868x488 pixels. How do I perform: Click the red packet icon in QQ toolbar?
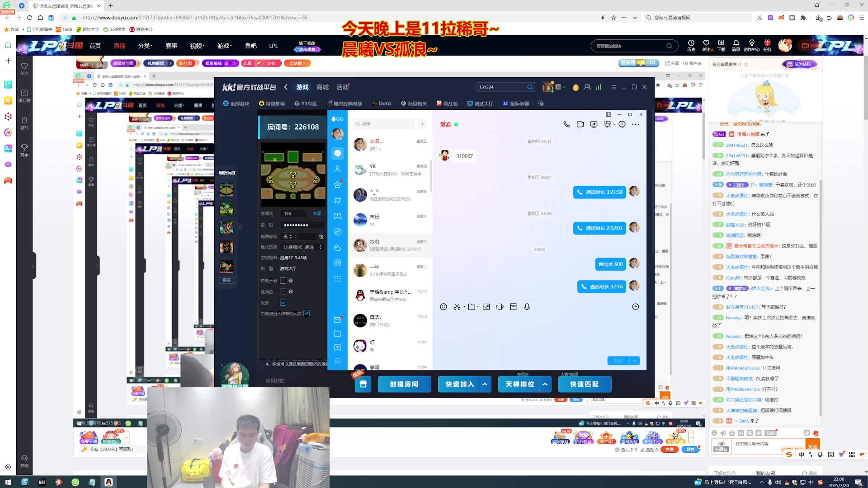(x=513, y=307)
